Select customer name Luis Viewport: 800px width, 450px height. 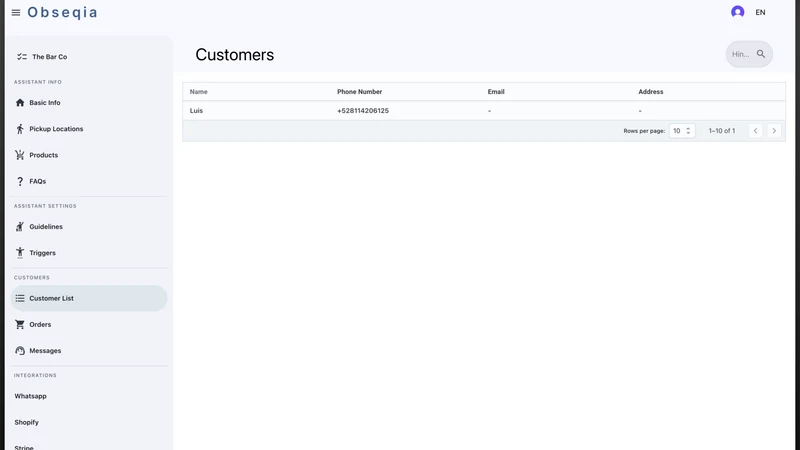(196, 111)
